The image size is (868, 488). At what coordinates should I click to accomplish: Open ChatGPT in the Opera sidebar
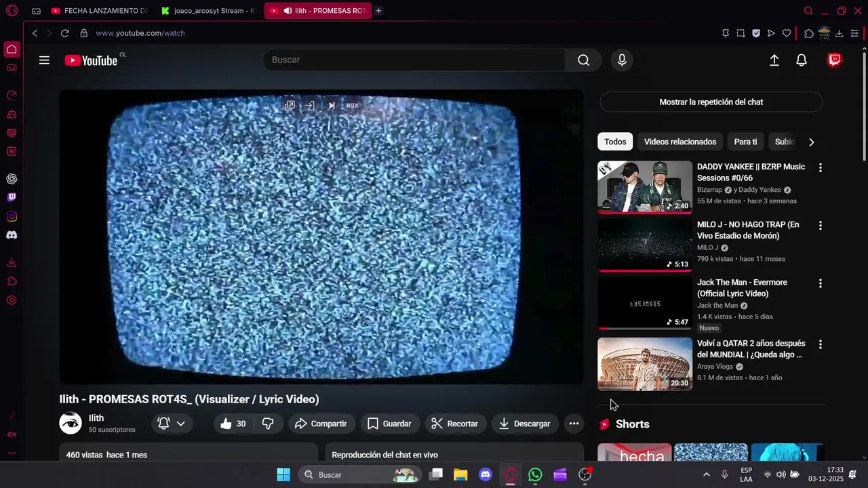(12, 179)
